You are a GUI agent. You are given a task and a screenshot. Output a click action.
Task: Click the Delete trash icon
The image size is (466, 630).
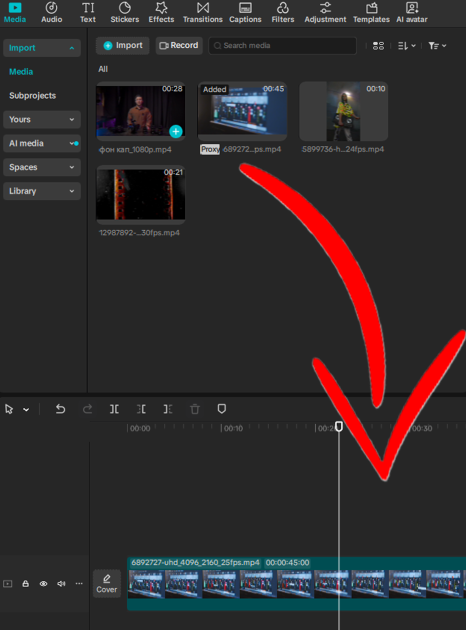195,409
